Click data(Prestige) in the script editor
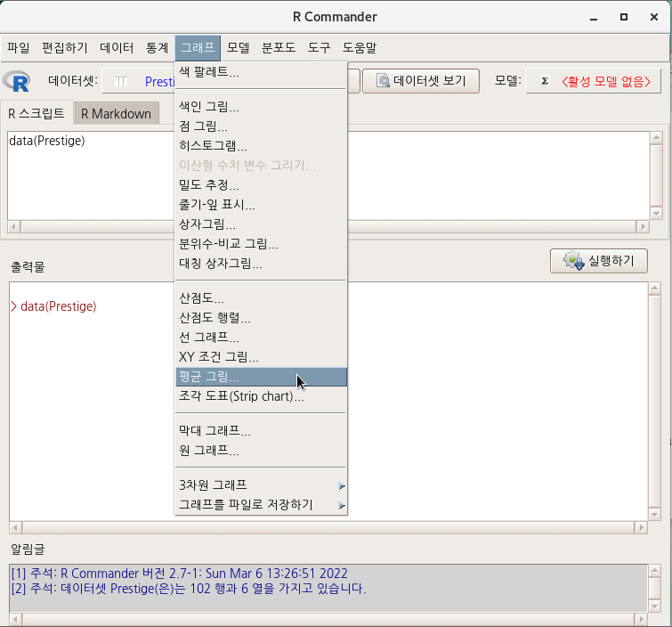Viewport: 672px width, 627px height. pyautogui.click(x=47, y=141)
